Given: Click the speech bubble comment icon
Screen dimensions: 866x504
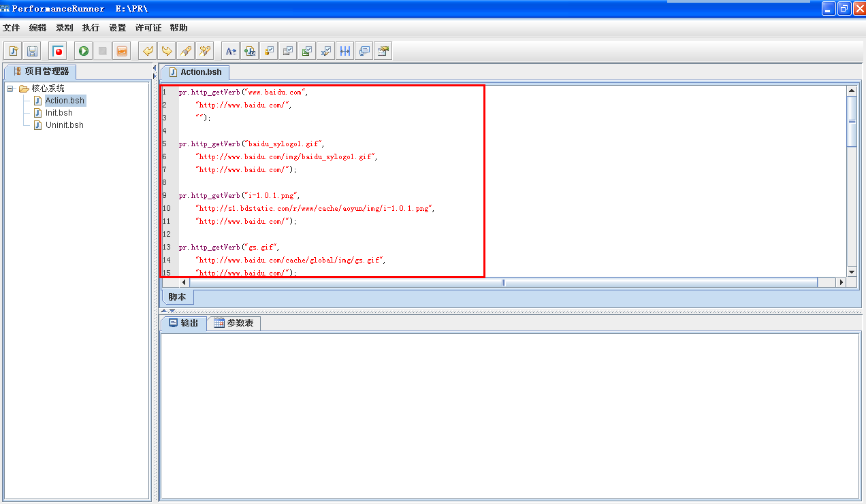Looking at the screenshot, I should pyautogui.click(x=364, y=51).
